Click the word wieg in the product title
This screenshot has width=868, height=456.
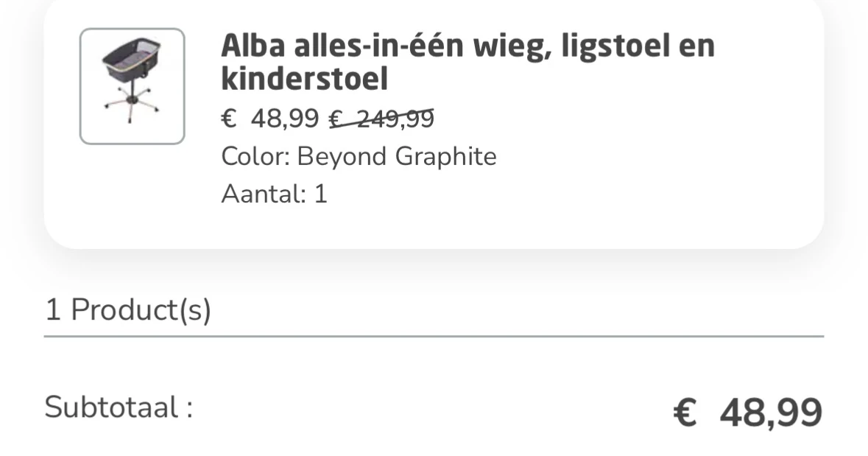point(508,46)
